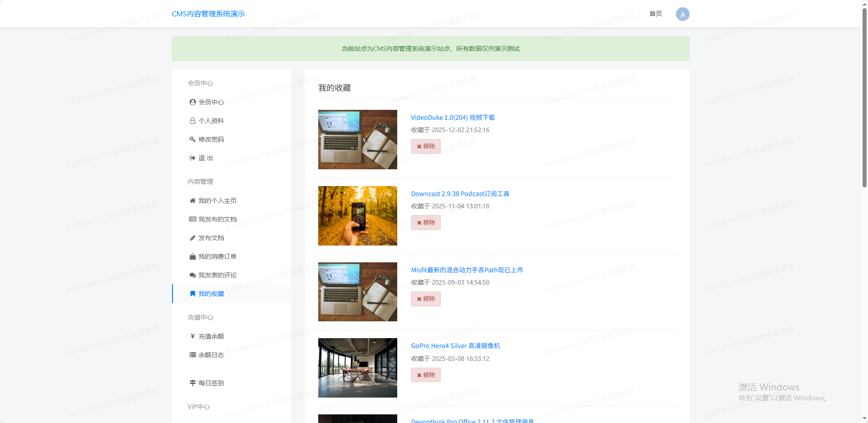The width and height of the screenshot is (868, 423).
Task: Open the Misfit Path watch article link
Action: pyautogui.click(x=467, y=270)
